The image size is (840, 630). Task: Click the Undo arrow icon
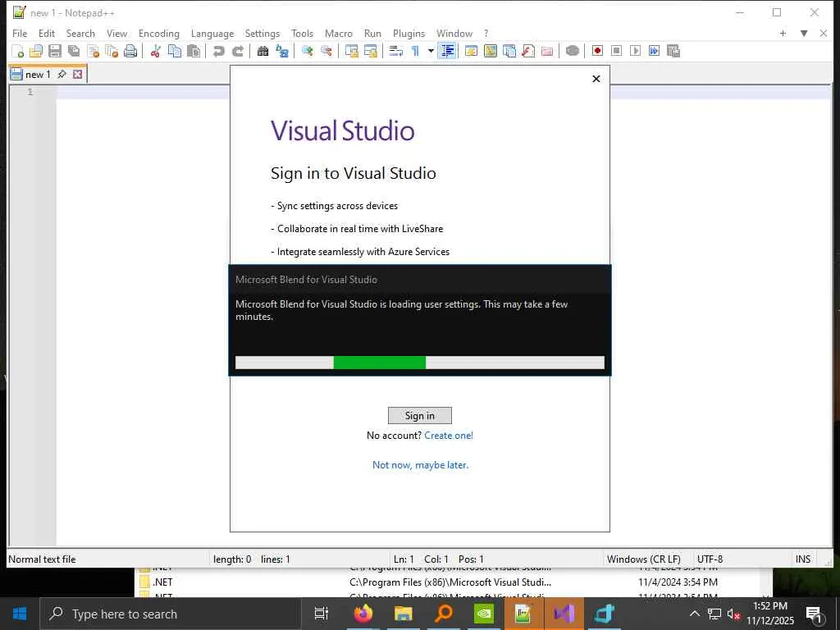[x=218, y=51]
